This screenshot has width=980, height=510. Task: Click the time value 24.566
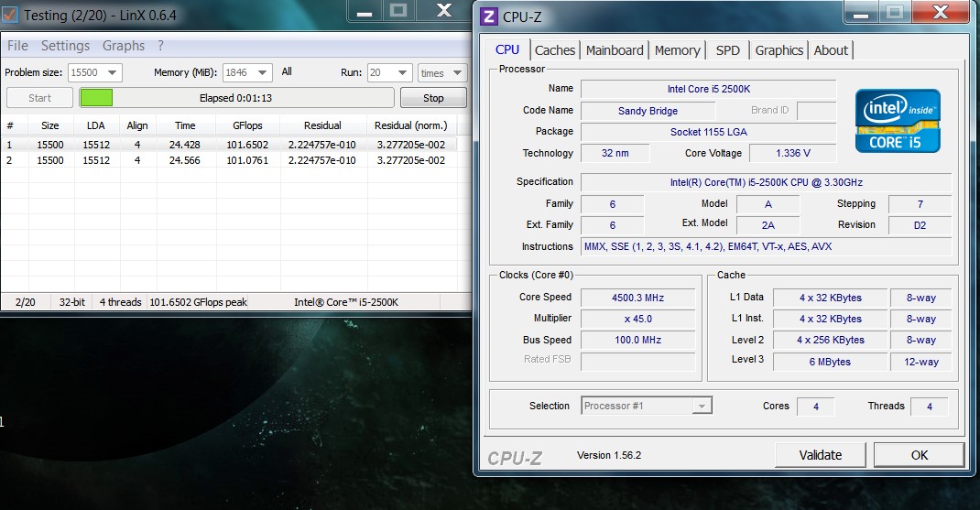tap(184, 160)
